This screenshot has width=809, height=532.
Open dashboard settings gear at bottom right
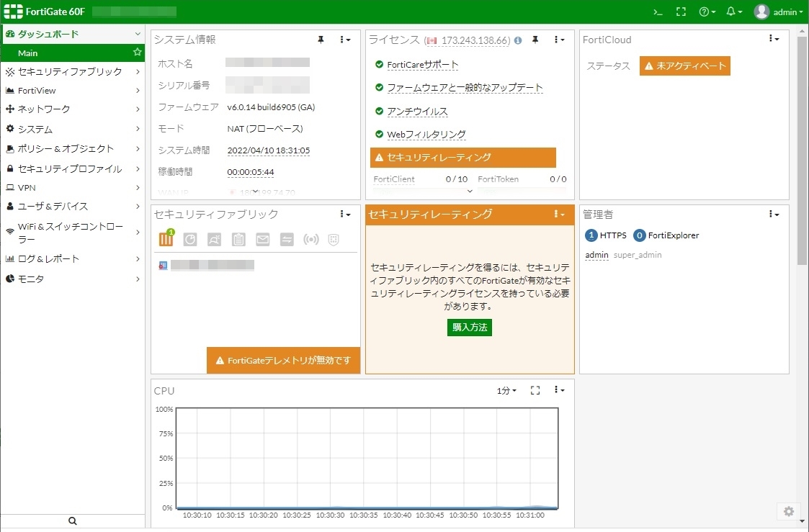(x=789, y=511)
